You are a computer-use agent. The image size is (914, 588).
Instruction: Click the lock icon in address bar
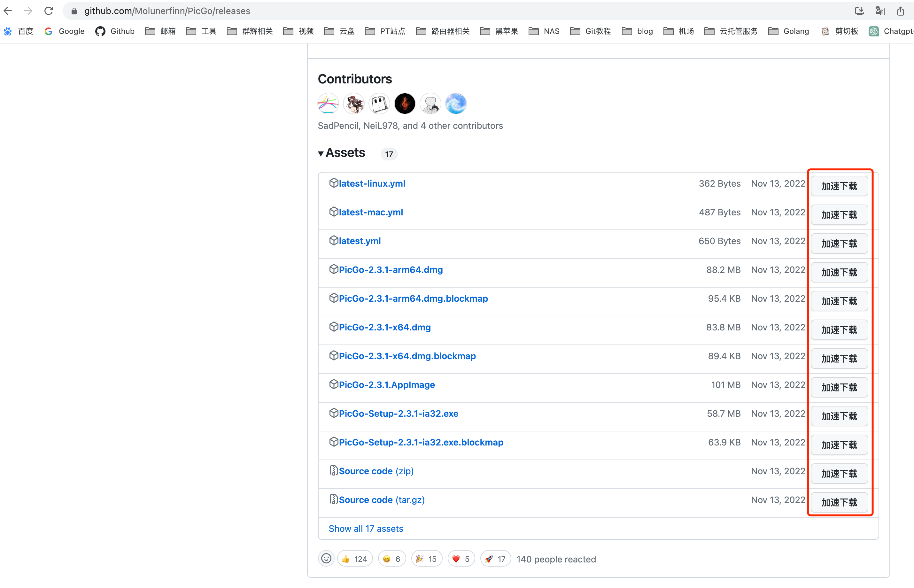click(74, 11)
